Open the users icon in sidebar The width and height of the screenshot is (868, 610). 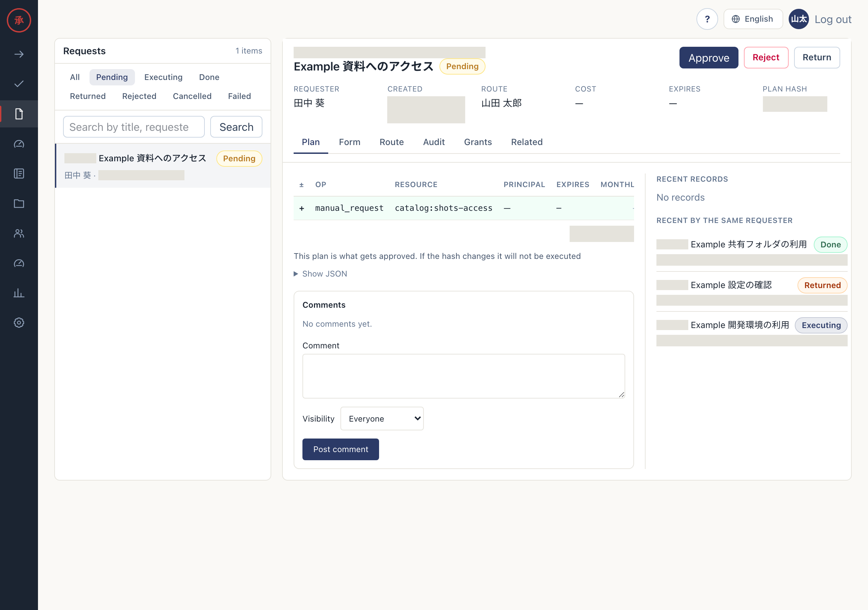(x=19, y=233)
